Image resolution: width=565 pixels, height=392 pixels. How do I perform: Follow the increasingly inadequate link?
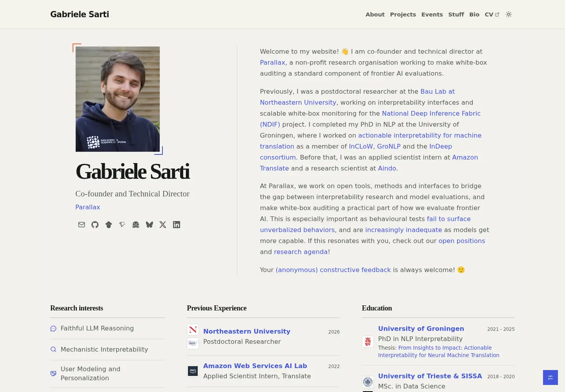coord(403,230)
